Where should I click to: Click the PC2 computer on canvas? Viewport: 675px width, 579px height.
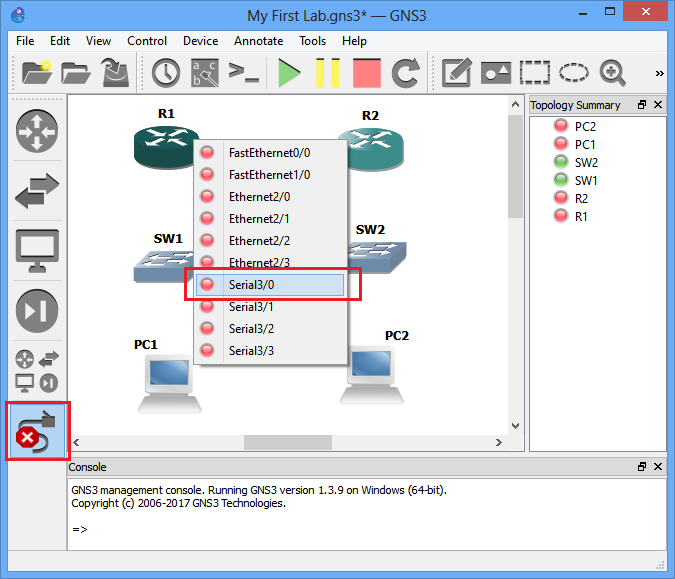point(372,375)
